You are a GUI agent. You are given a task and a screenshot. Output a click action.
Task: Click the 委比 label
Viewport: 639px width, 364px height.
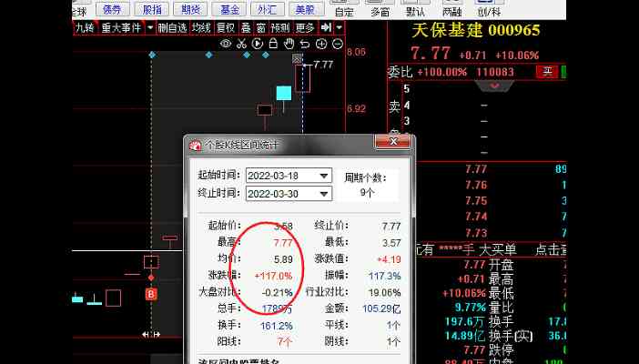[401, 72]
